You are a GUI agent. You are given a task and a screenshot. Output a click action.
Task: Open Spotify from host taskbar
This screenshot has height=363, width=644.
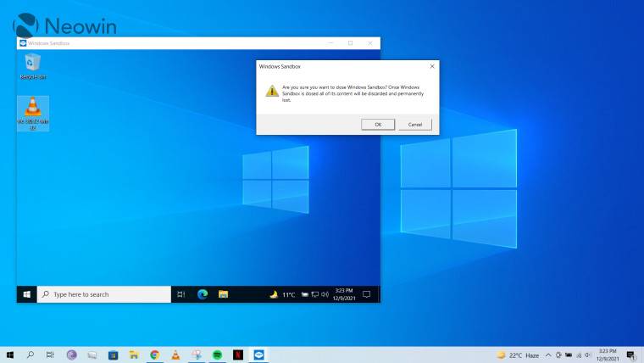(217, 355)
